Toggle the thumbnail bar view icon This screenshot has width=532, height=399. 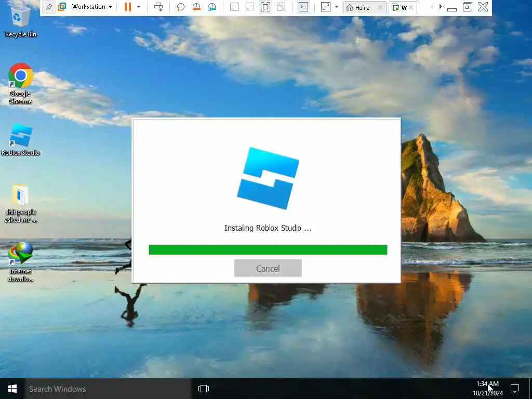point(250,7)
